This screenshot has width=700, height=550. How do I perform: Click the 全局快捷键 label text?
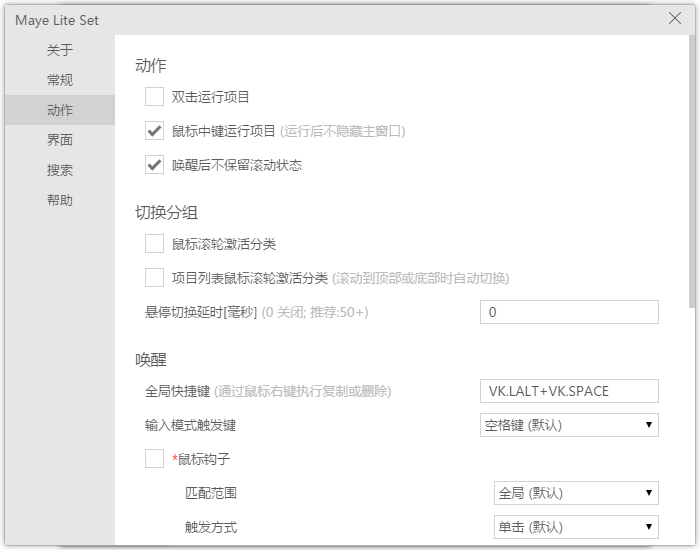(177, 392)
